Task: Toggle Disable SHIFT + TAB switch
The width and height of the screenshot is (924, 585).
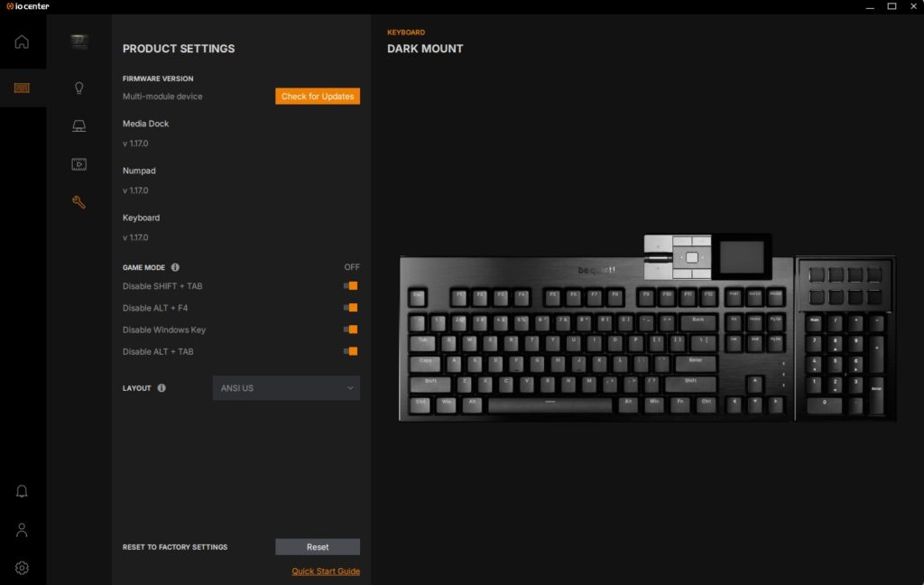Action: coord(351,286)
